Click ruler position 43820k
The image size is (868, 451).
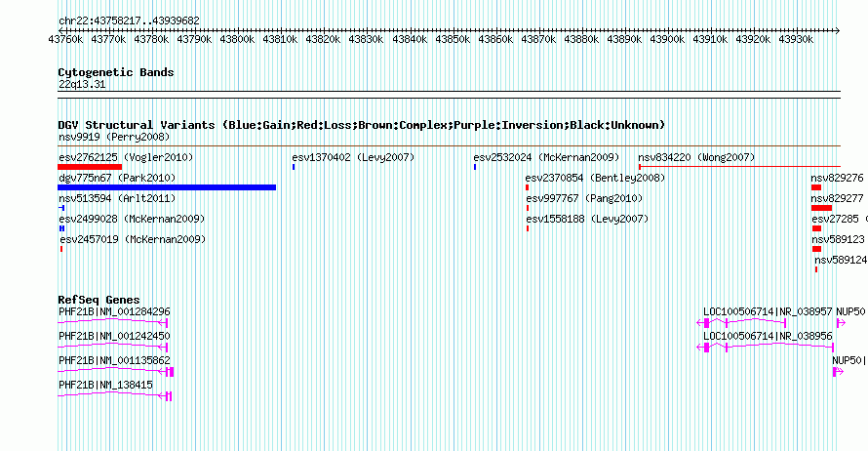(323, 39)
